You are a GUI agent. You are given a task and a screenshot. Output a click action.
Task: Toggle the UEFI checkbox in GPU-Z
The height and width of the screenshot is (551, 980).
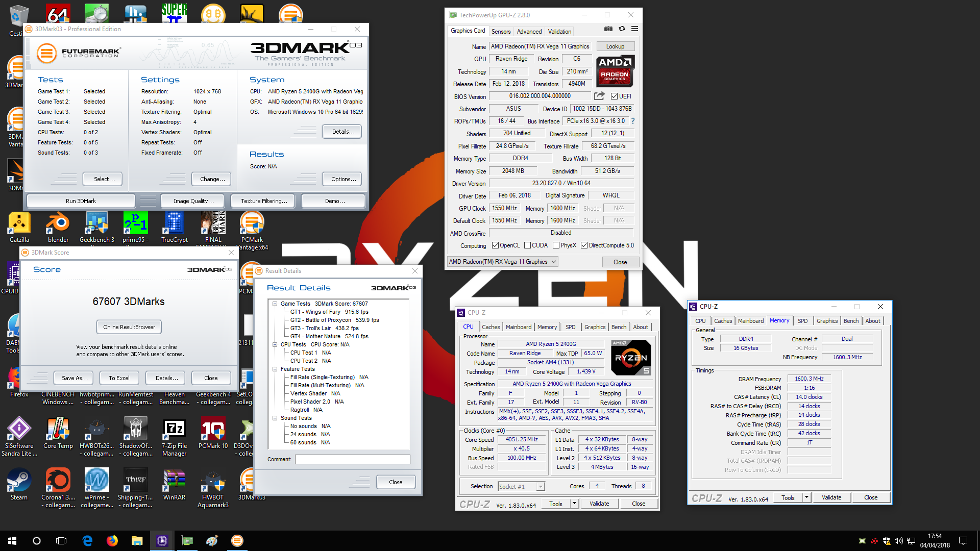click(615, 96)
